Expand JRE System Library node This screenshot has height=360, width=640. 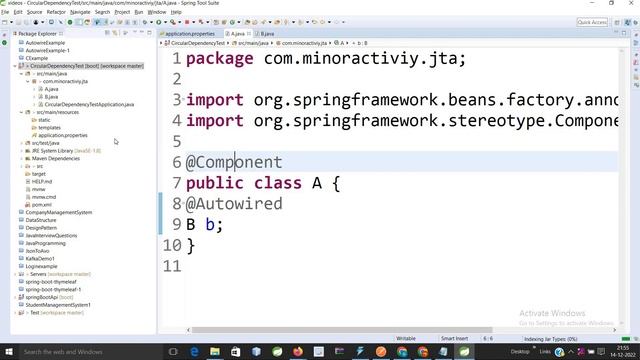click(21, 151)
